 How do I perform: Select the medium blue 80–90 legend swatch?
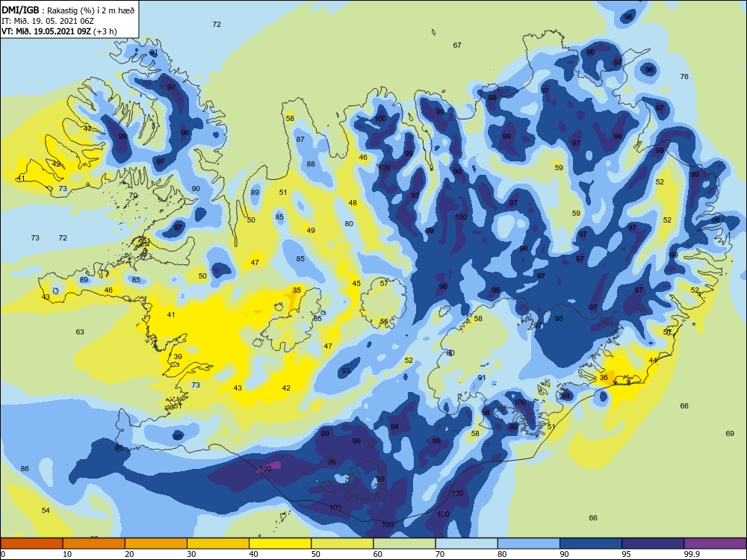(529, 544)
